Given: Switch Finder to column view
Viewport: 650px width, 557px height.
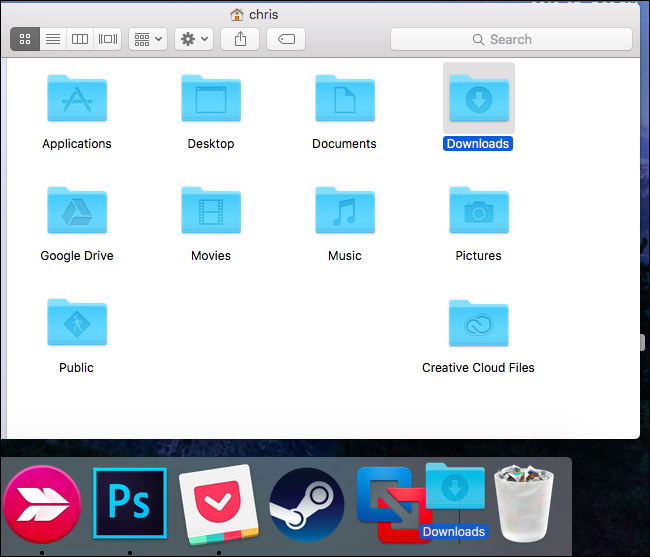Looking at the screenshot, I should coord(80,39).
